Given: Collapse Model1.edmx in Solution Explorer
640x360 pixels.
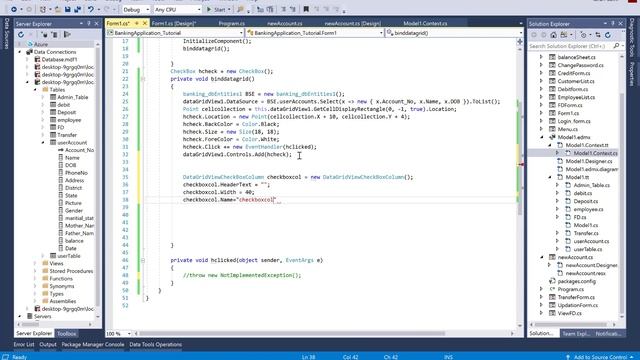Looking at the screenshot, I should tap(542, 137).
